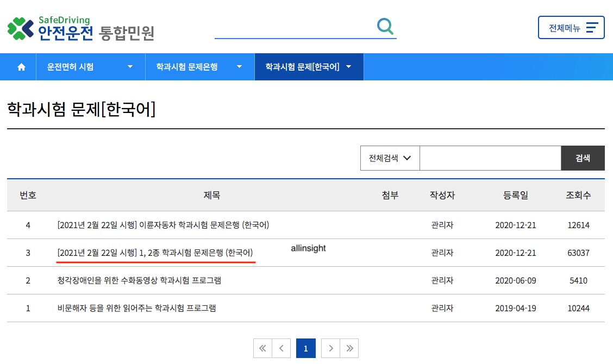Image resolution: width=613 pixels, height=364 pixels.
Task: Open the 전체검색 search filter dropdown
Action: tap(390, 158)
